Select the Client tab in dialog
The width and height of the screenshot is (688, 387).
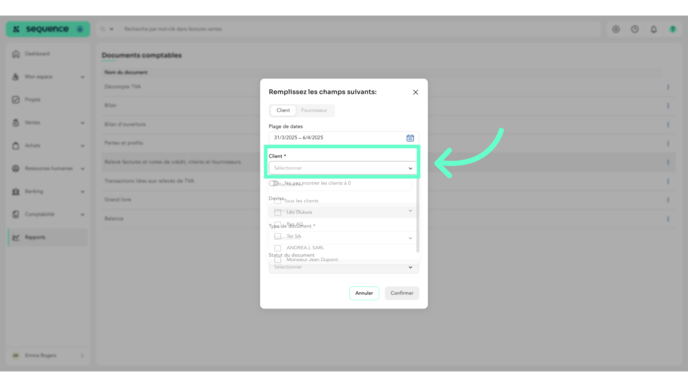tap(283, 111)
